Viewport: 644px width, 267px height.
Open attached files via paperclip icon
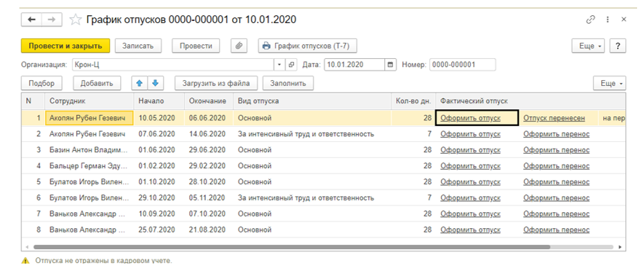pos(239,46)
